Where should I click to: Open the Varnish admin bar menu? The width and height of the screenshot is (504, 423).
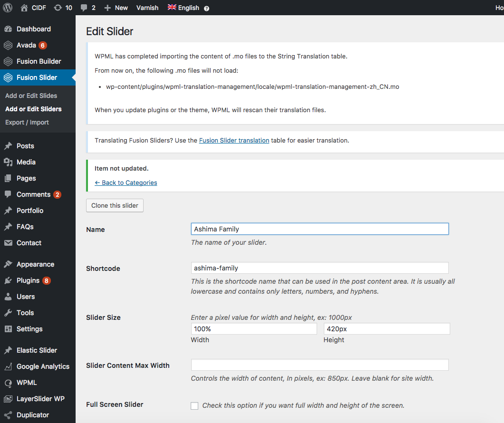(147, 8)
